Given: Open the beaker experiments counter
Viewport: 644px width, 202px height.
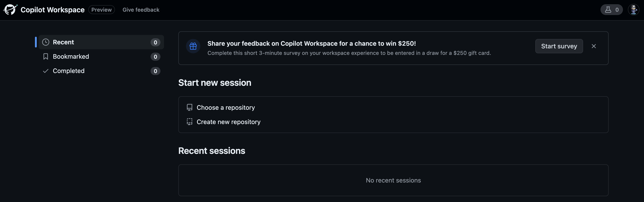Looking at the screenshot, I should pyautogui.click(x=612, y=10).
